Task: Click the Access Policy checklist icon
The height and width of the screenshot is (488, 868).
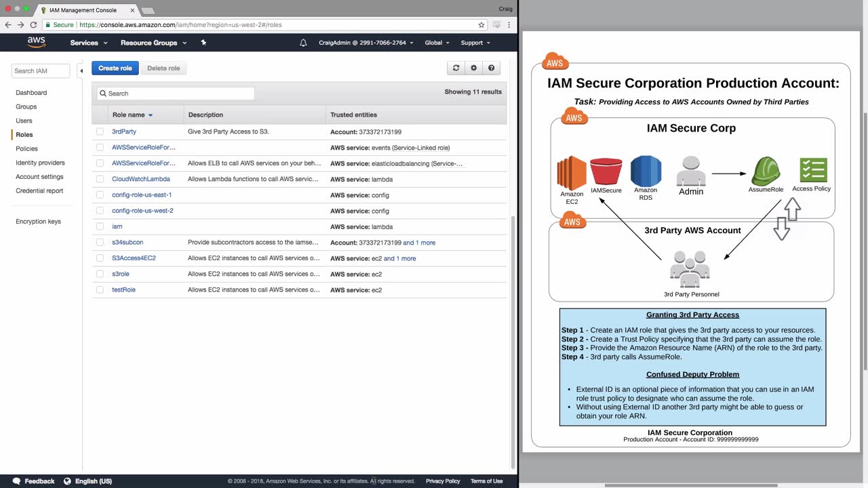Action: (813, 170)
